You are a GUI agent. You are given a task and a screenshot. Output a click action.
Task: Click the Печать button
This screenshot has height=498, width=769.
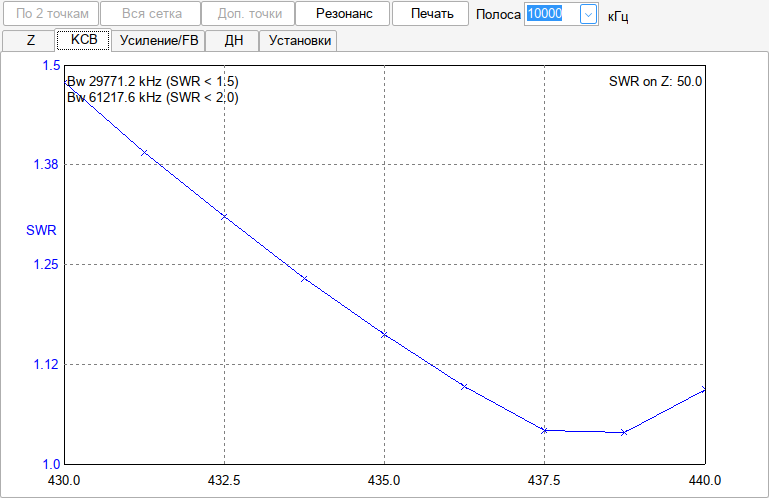431,14
